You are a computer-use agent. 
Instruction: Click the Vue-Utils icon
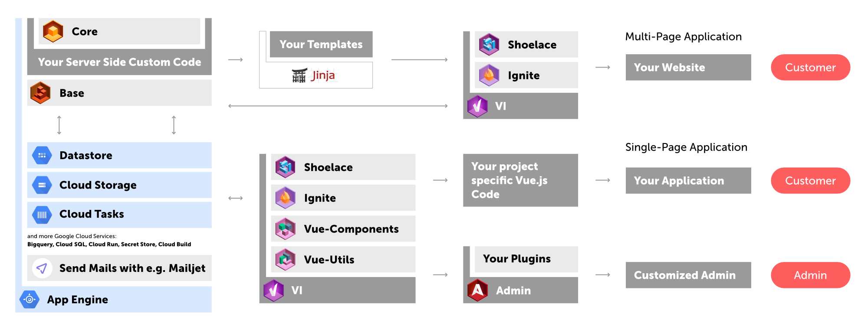pos(286,259)
